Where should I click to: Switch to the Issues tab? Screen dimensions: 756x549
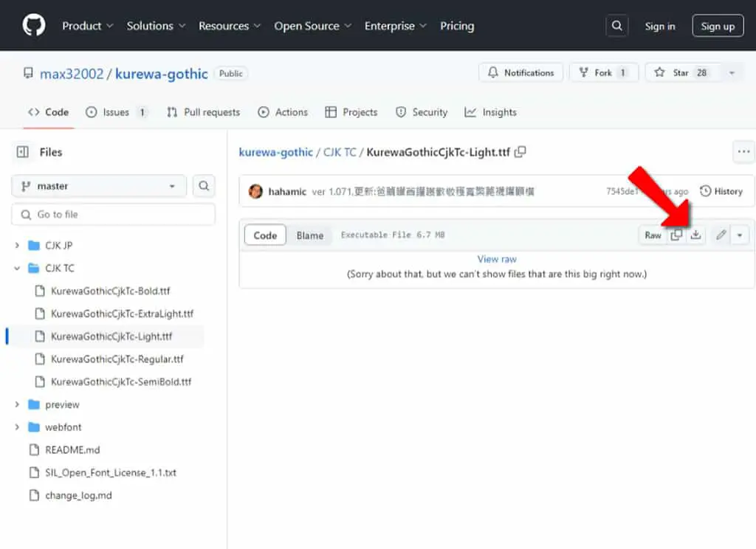point(116,112)
